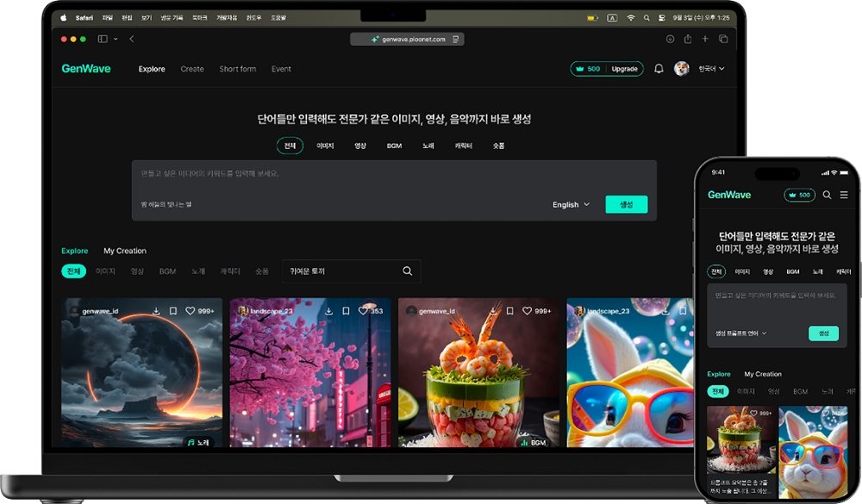Like the cherry blossom image with 353 hearts
The height and width of the screenshot is (504, 862).
363,311
